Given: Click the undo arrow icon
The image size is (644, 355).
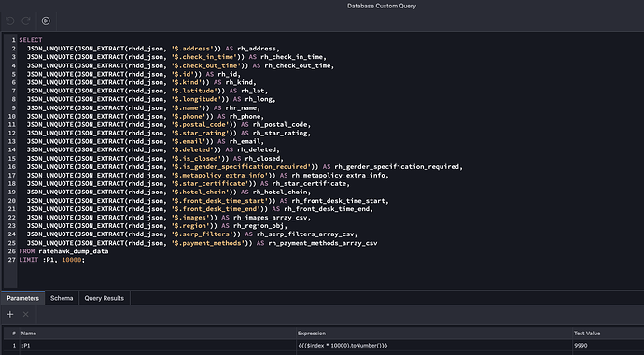Looking at the screenshot, I should [10, 21].
